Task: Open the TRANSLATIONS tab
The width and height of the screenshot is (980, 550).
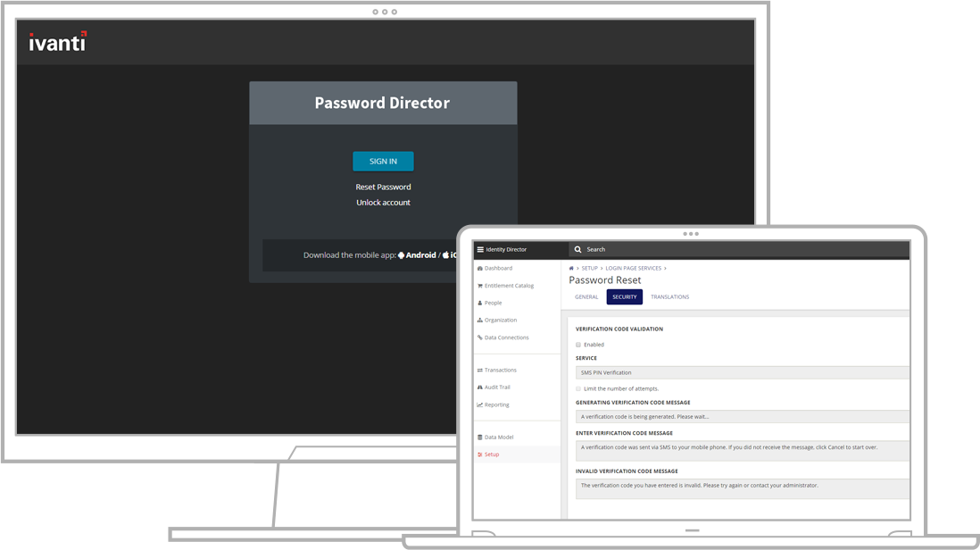Action: [670, 296]
